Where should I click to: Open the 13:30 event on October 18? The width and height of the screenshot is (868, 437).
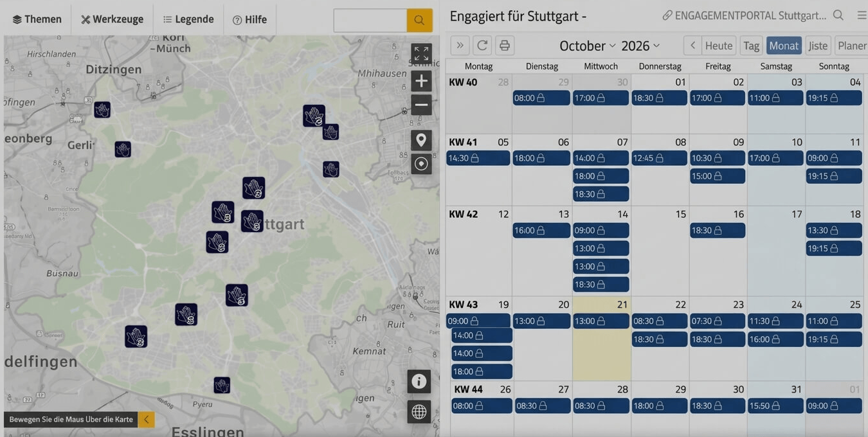tap(834, 230)
